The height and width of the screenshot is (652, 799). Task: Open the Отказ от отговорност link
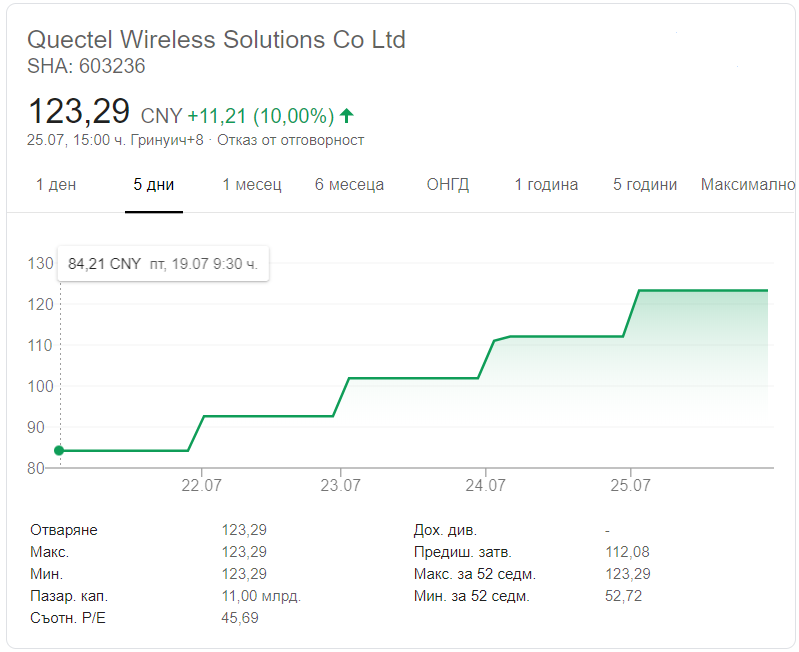(291, 140)
